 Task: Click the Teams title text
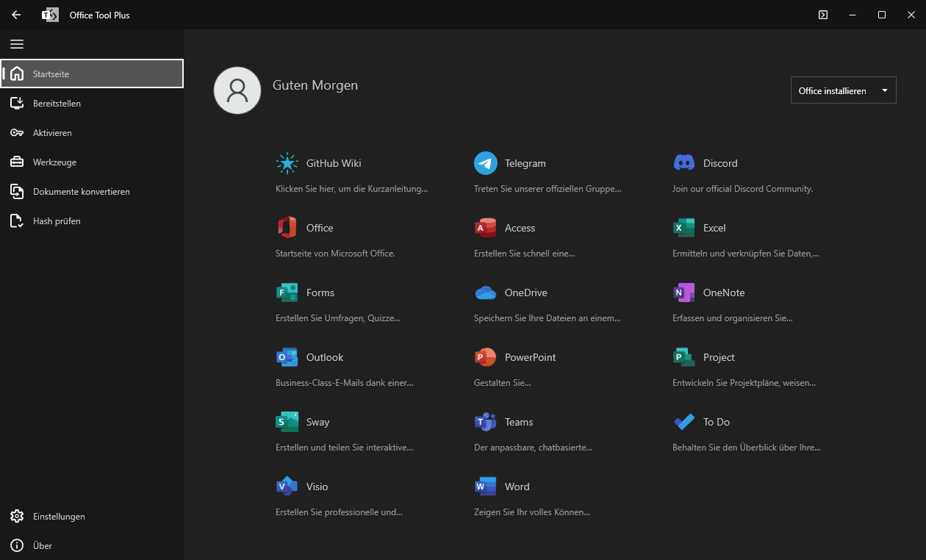(519, 422)
